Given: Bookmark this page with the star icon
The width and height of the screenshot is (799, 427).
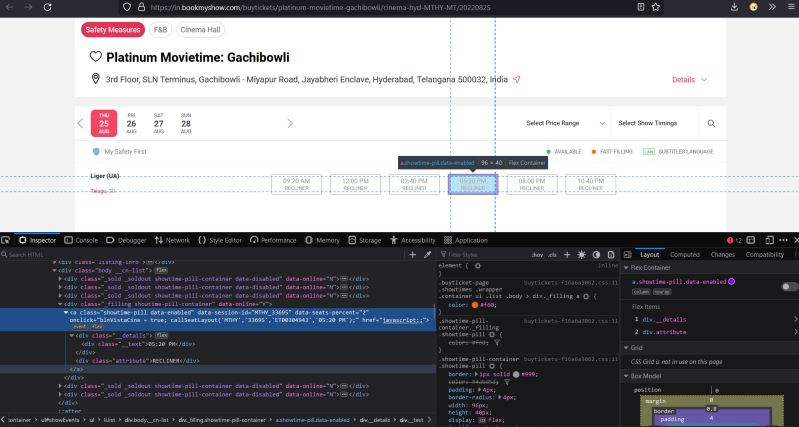Looking at the screenshot, I should (x=656, y=7).
